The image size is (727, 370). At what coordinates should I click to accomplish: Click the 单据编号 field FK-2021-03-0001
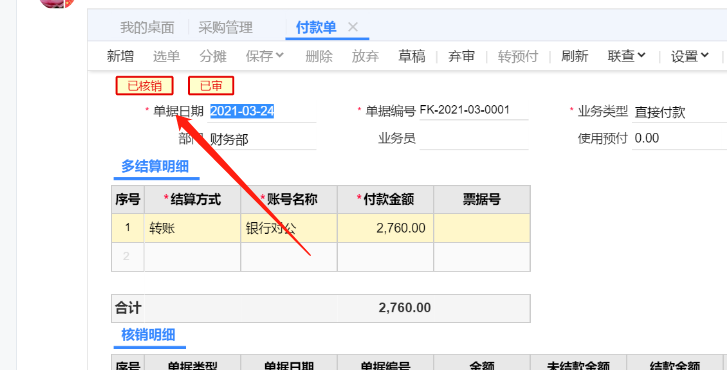473,110
